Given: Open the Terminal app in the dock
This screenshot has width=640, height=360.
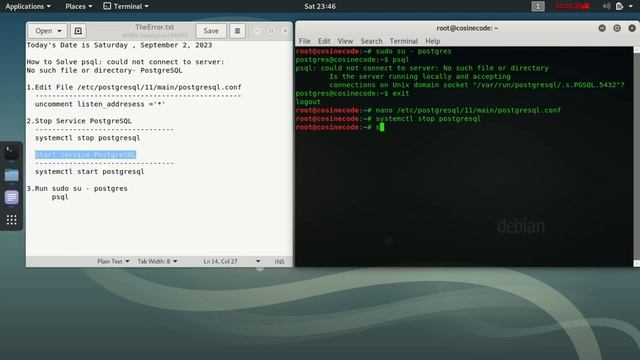Looking at the screenshot, I should click(11, 152).
